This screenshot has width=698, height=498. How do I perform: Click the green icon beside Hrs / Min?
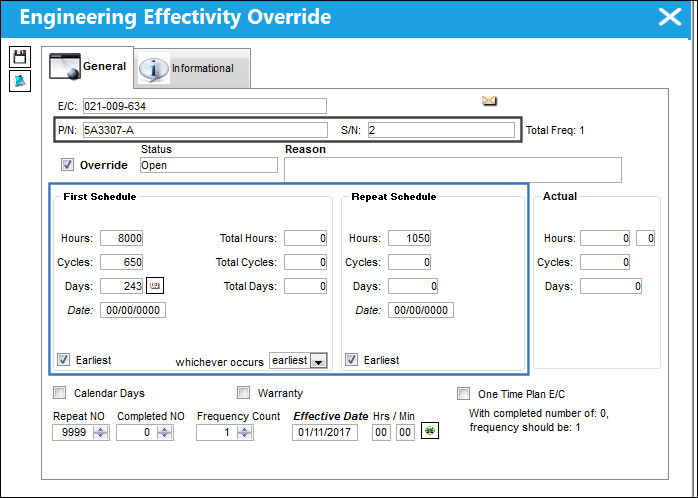[x=430, y=431]
